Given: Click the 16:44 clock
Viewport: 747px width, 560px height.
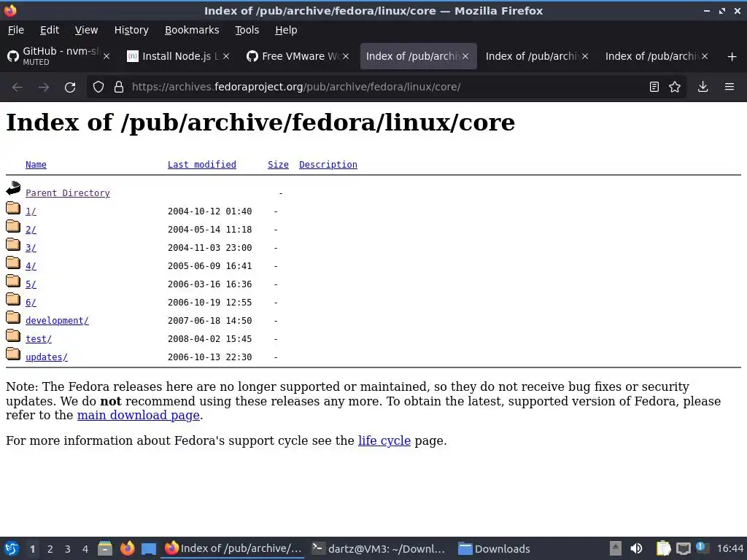Looking at the screenshot, I should pyautogui.click(x=729, y=548).
